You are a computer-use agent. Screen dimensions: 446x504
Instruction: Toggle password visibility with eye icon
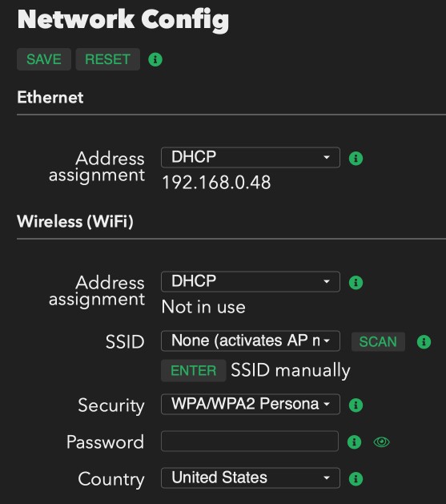pos(381,442)
